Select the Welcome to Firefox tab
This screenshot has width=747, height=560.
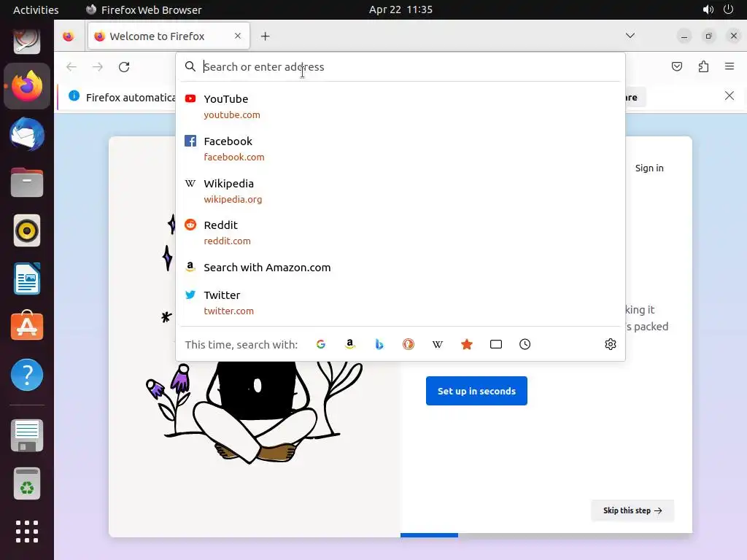click(169, 36)
